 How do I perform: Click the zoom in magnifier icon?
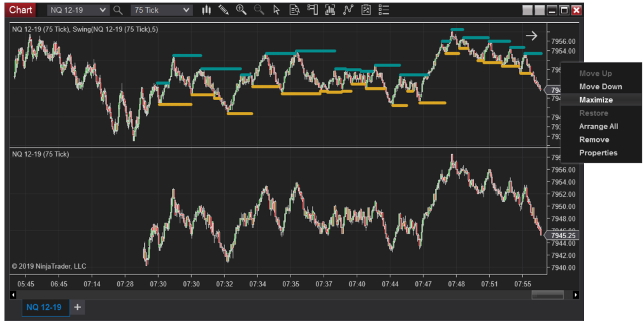(241, 10)
